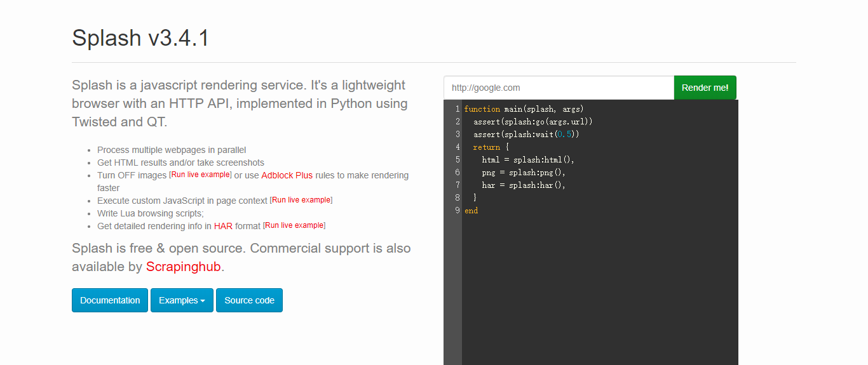Run live example for Turn OFF images

click(x=200, y=175)
